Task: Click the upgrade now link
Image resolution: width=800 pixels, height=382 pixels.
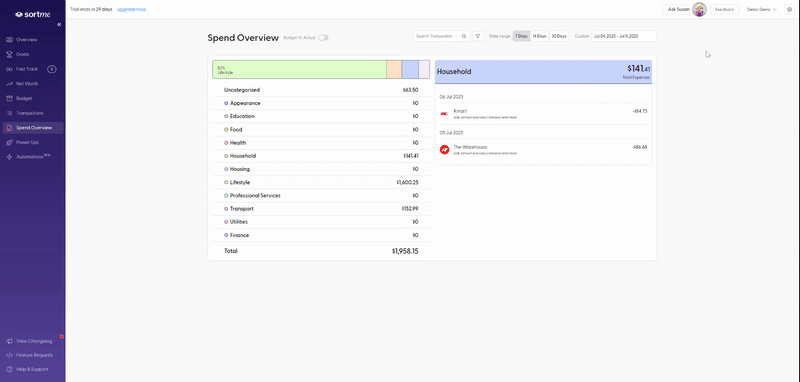Action: coord(131,9)
